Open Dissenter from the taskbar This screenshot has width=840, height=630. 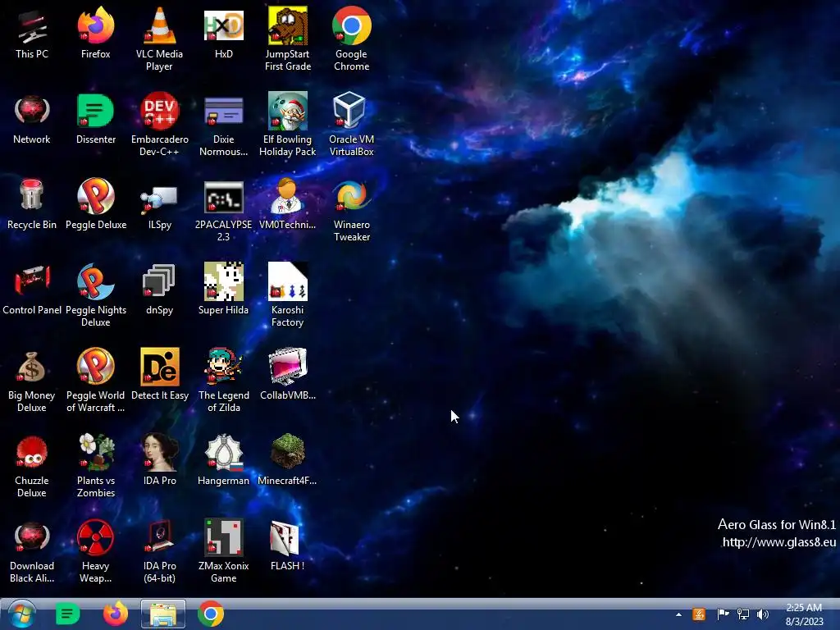[68, 614]
